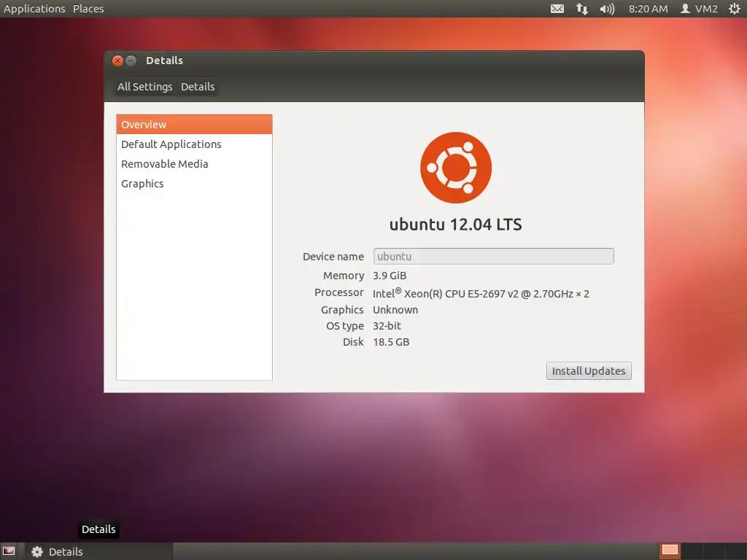
Task: Click the Ubuntu logo in Overview
Action: [456, 168]
